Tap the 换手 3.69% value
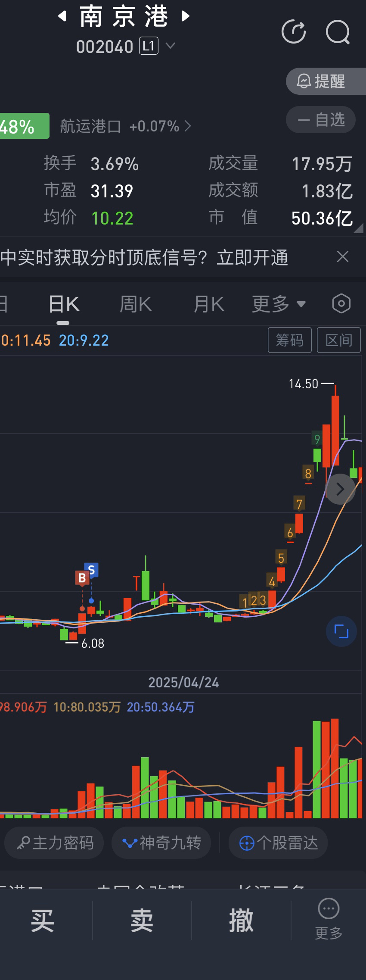Viewport: 366px width, 980px height. coord(115,164)
